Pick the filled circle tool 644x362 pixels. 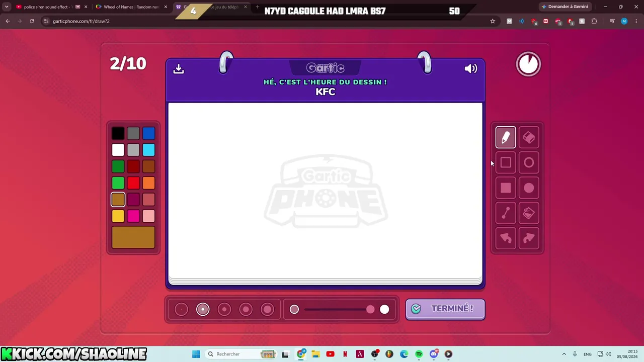[529, 188]
